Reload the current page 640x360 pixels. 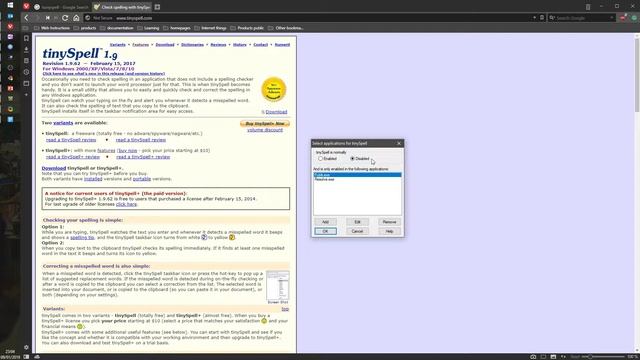pyautogui.click(x=65, y=18)
